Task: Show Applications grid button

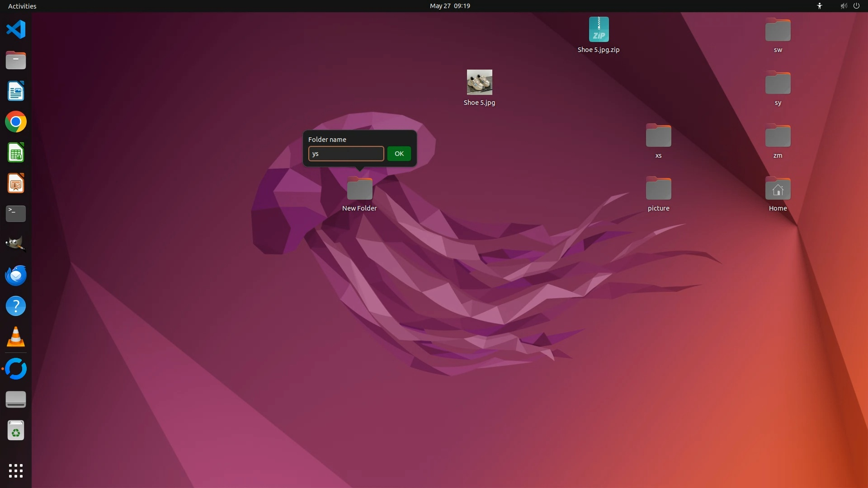Action: point(16,470)
